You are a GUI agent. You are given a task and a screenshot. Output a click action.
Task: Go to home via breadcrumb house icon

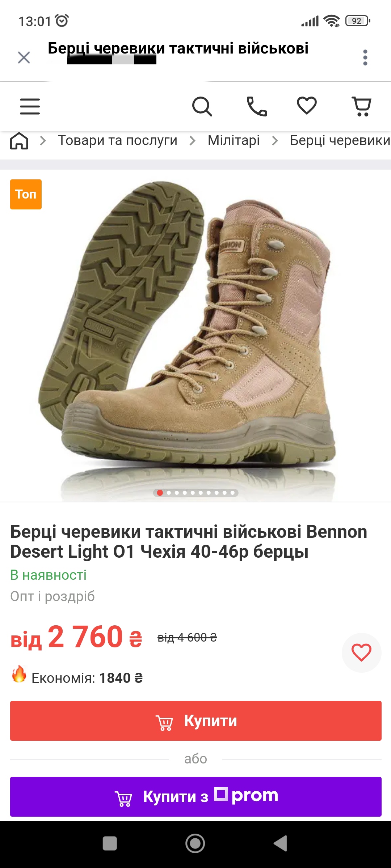(x=19, y=140)
